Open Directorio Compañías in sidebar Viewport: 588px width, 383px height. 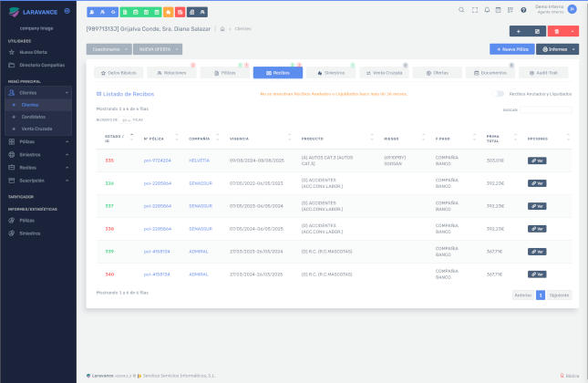point(41,66)
